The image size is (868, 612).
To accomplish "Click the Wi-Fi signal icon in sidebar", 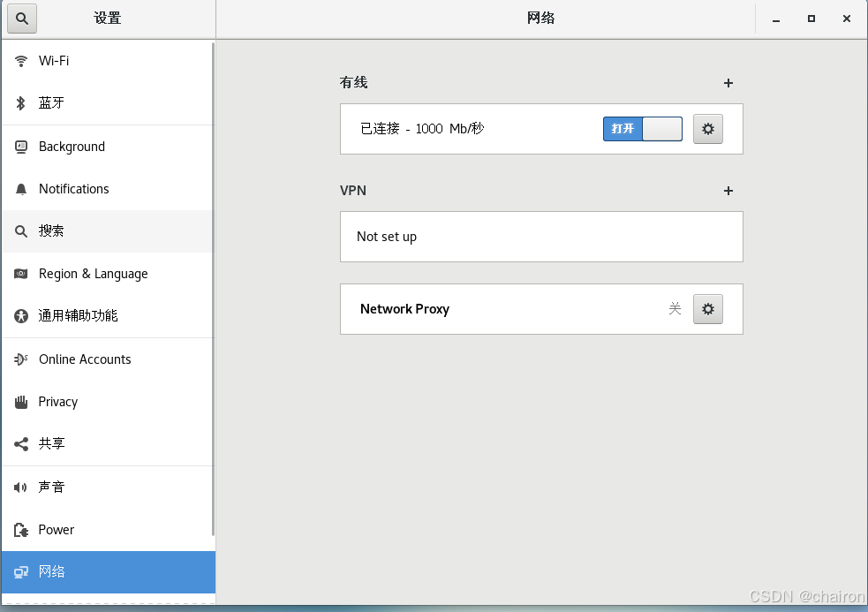I will click(x=21, y=61).
